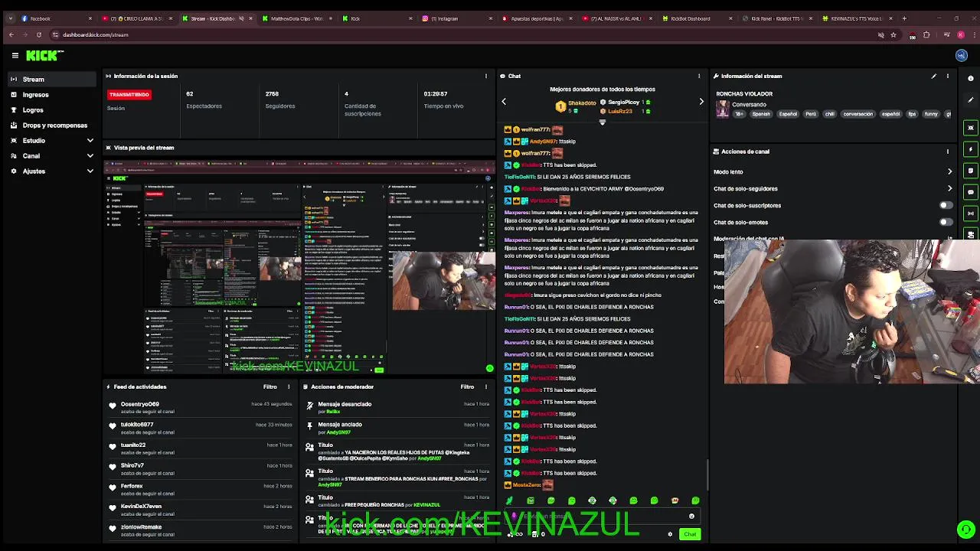Viewport: 980px width, 551px height.
Task: Expand Ajustes sidebar section
Action: click(90, 171)
